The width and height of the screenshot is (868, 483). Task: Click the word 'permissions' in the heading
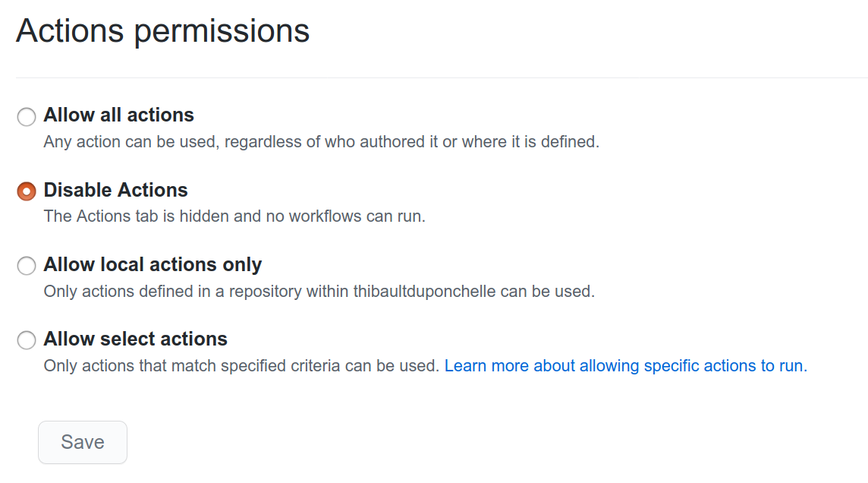(x=222, y=32)
